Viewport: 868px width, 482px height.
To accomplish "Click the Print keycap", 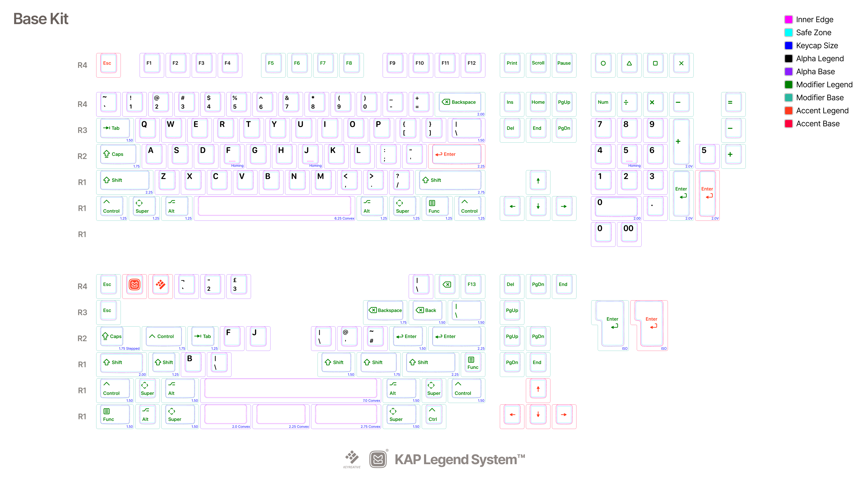I will tap(512, 65).
